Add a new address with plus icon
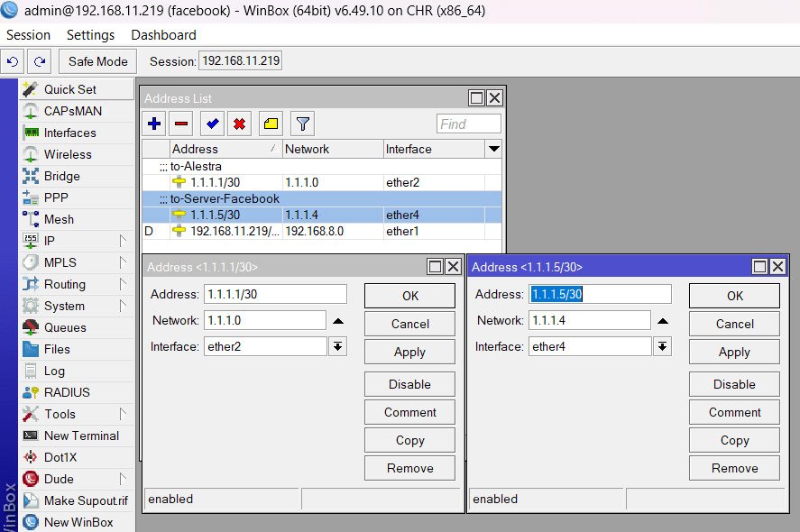 (154, 124)
